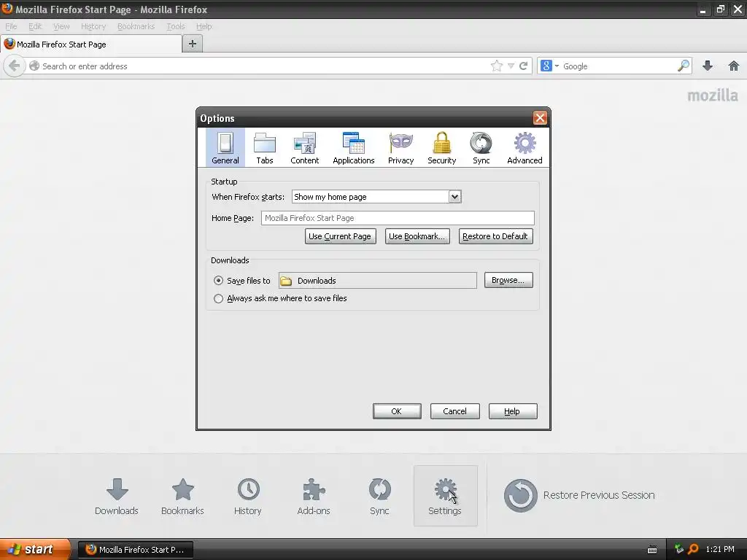Open the Edit menu
Viewport: 747px width, 560px height.
click(x=35, y=26)
